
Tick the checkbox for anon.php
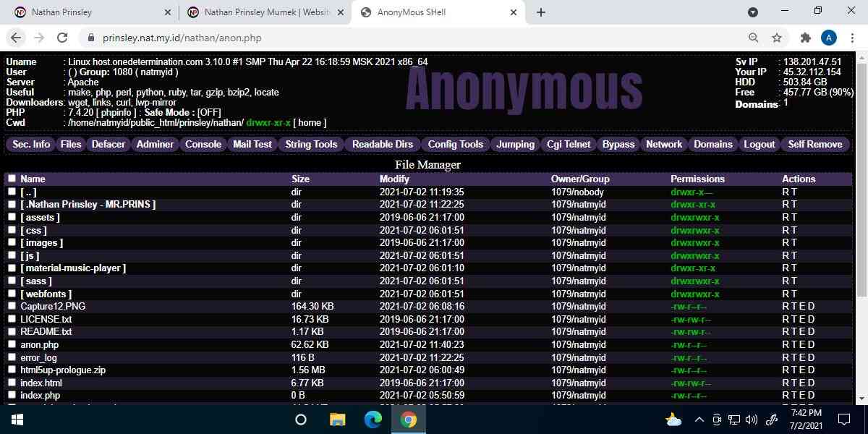pyautogui.click(x=12, y=344)
